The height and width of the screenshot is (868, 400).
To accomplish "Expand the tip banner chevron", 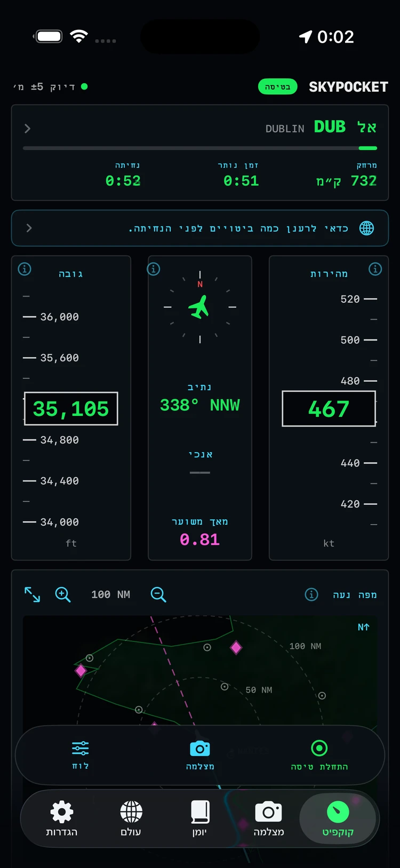I will [x=29, y=228].
